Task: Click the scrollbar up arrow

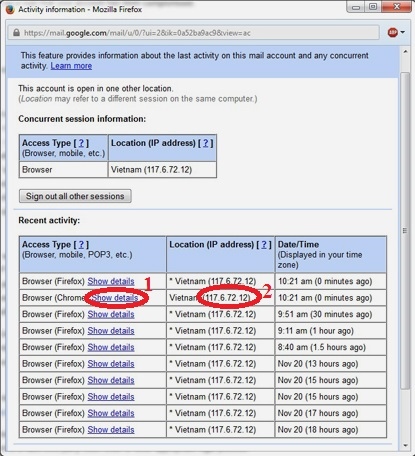Action: coord(405,52)
